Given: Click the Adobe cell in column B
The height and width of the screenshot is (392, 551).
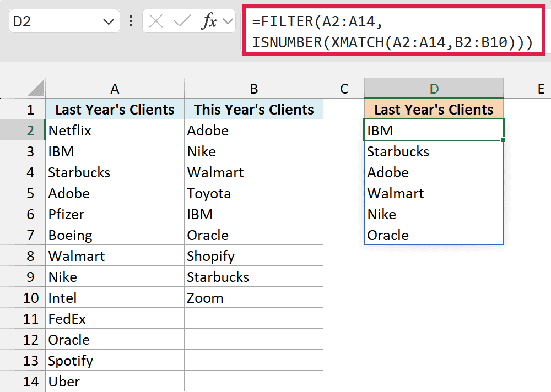Looking at the screenshot, I should pos(253,130).
